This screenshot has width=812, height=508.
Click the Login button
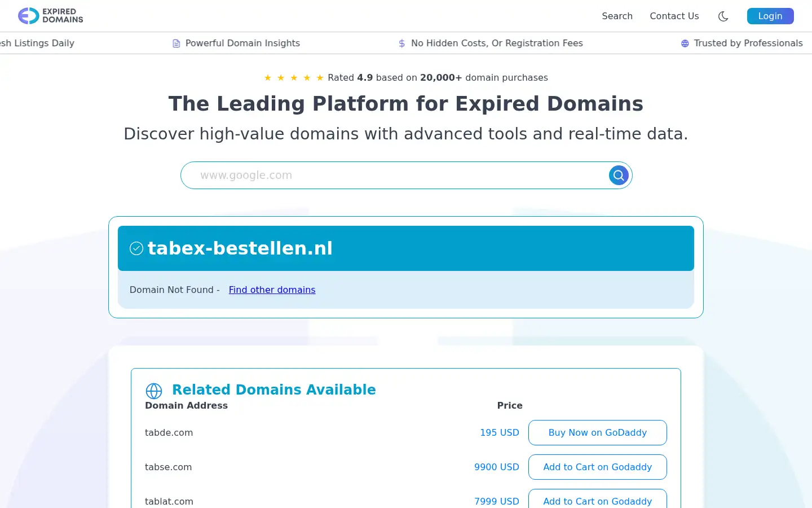770,16
